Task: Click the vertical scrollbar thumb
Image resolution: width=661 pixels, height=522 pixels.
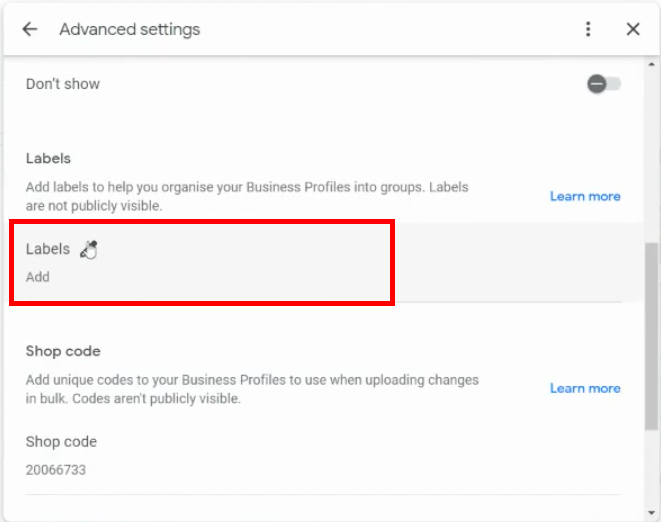Action: (652, 336)
